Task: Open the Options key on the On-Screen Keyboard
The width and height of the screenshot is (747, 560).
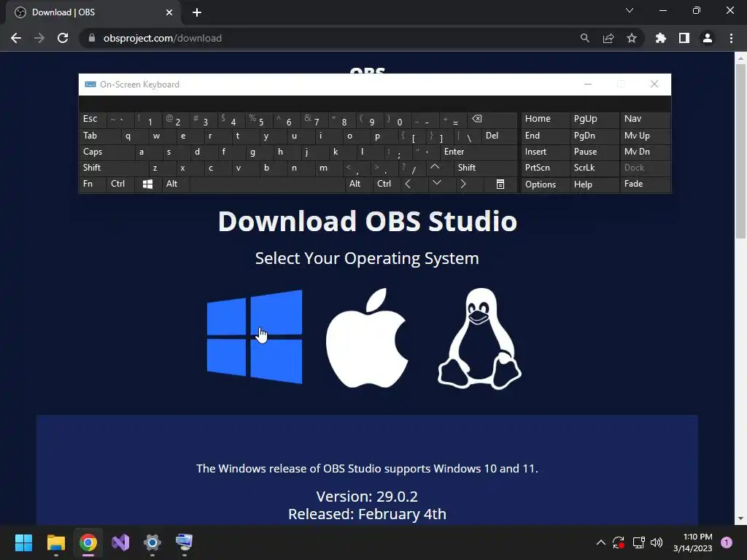Action: (545, 184)
